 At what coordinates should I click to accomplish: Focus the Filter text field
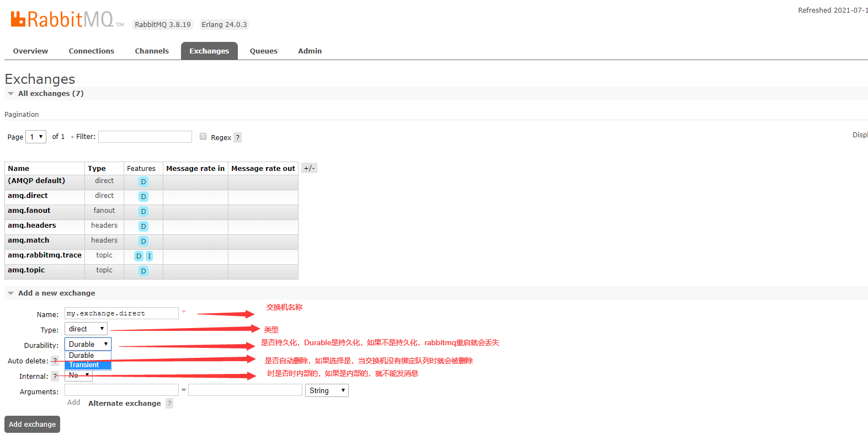click(145, 137)
